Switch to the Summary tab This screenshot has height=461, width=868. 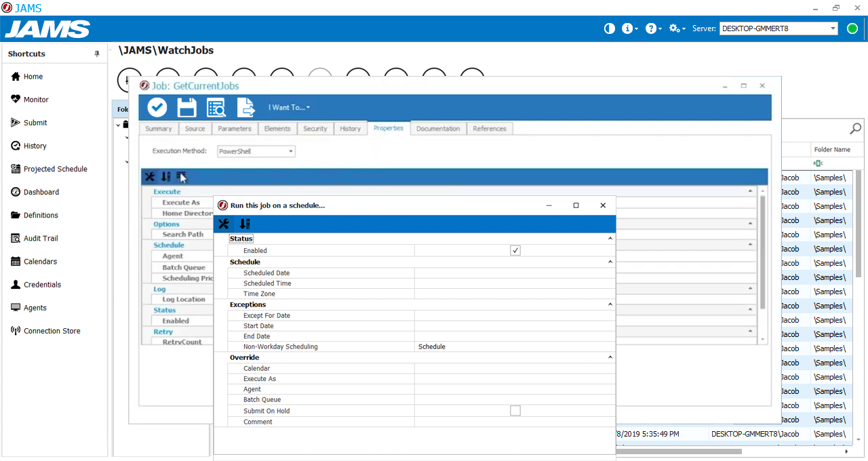pyautogui.click(x=159, y=128)
